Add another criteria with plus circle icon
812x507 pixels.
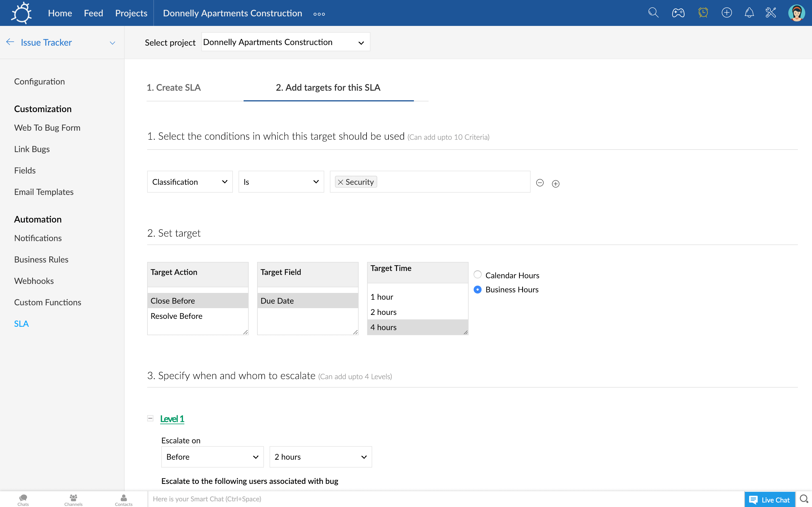tap(556, 184)
